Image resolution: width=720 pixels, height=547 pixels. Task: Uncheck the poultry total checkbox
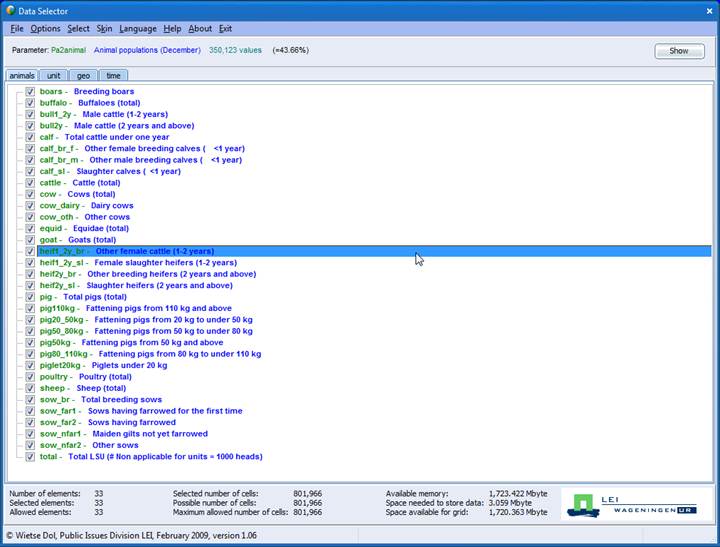coord(30,377)
